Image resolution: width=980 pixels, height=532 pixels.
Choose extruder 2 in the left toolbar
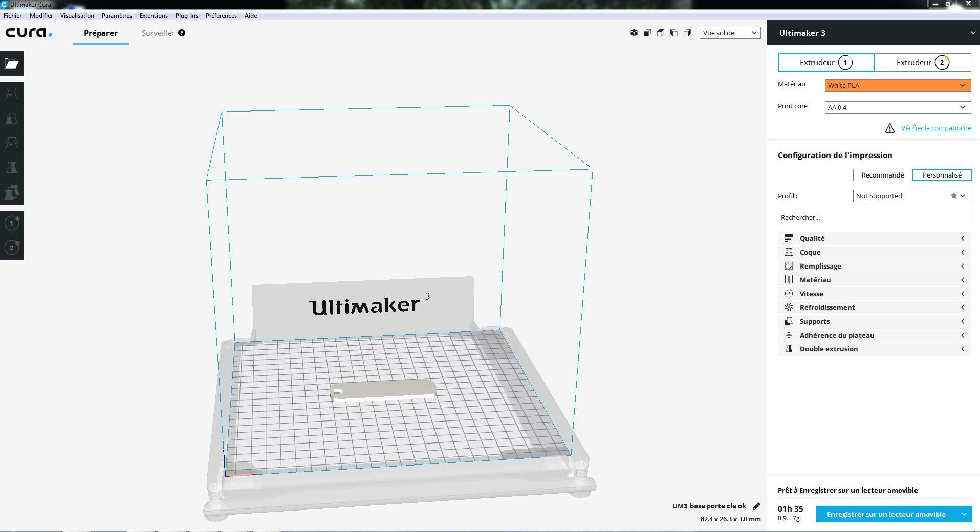click(x=12, y=248)
